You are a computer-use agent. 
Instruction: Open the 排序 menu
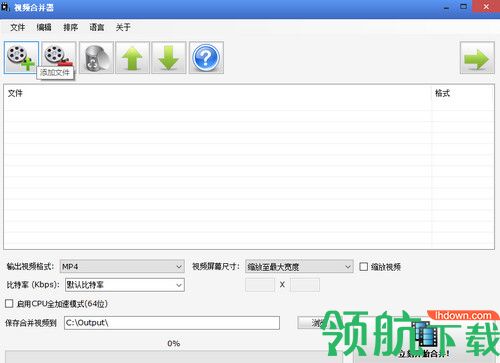(70, 27)
